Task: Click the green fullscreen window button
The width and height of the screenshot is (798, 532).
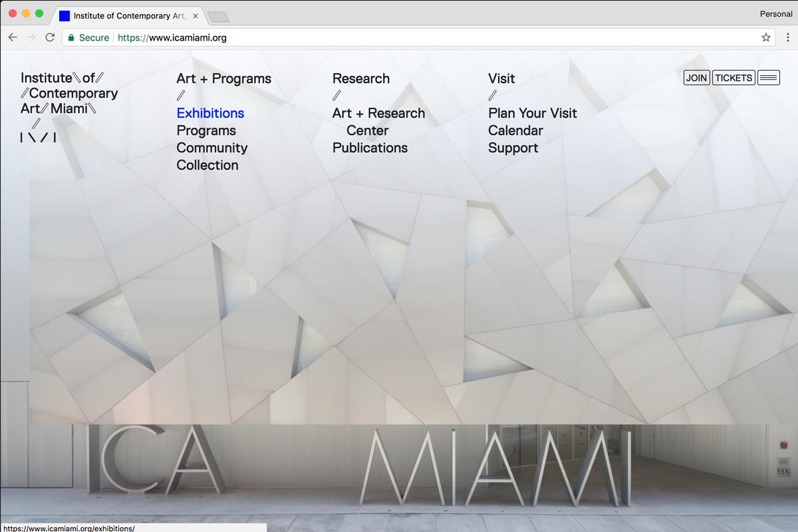Action: pos(39,13)
